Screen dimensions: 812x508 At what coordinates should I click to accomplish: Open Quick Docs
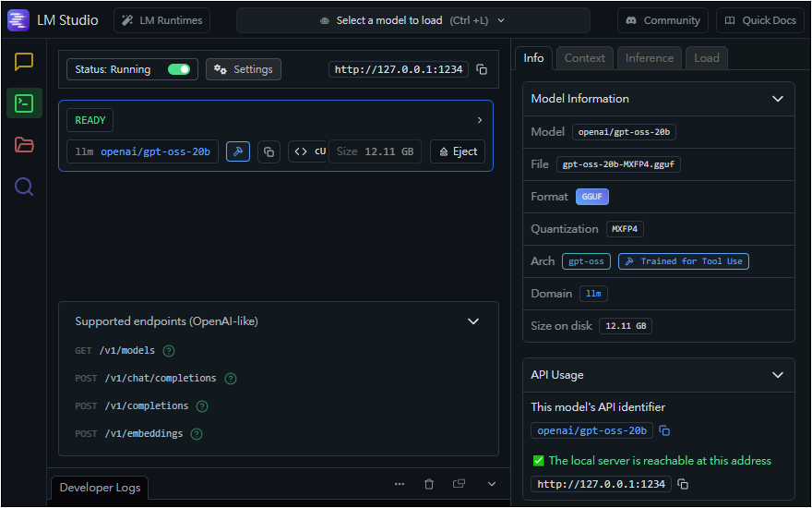pos(760,20)
